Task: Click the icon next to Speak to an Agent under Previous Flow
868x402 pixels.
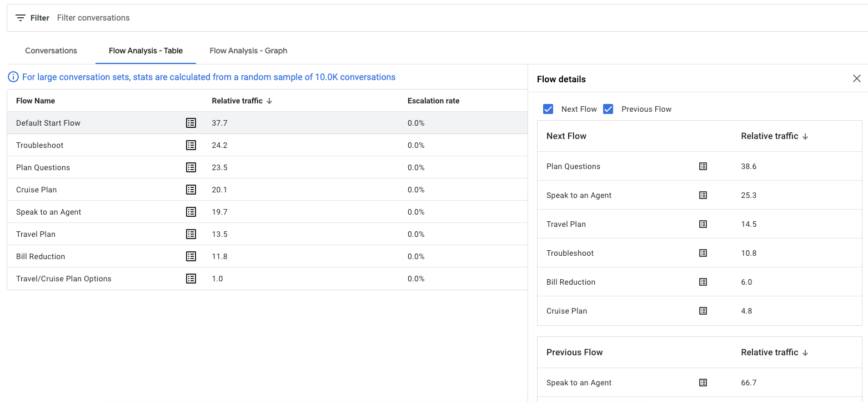Action: point(703,382)
